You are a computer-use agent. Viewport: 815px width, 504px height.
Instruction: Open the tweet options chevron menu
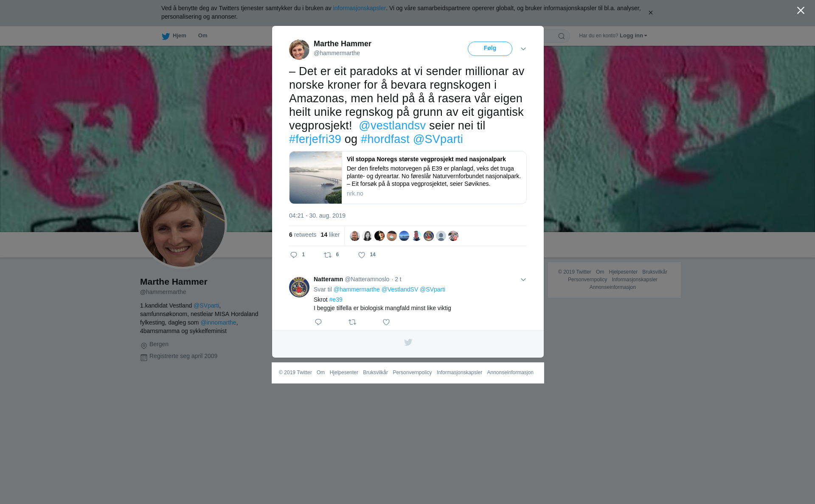tap(523, 49)
